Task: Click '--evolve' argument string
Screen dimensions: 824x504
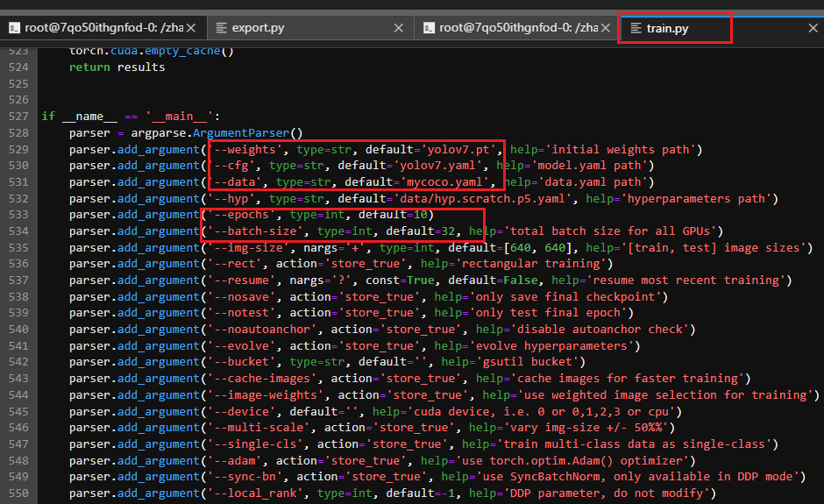Action: point(242,346)
